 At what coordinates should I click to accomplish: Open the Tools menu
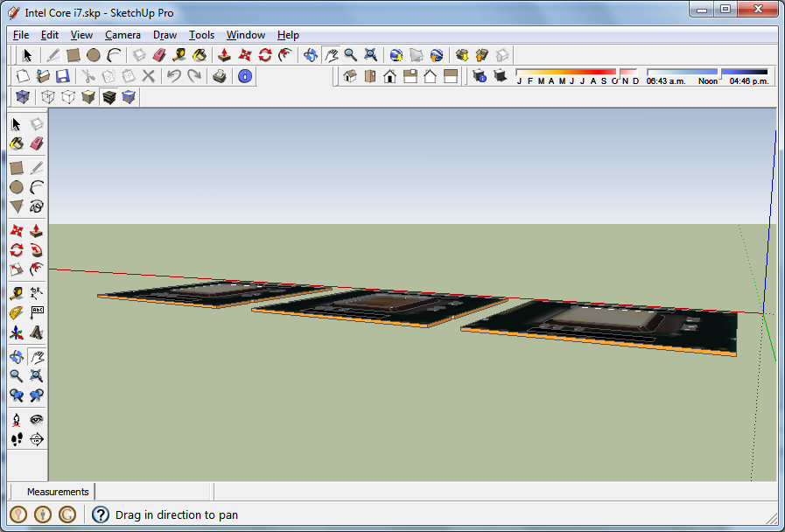pyautogui.click(x=201, y=35)
